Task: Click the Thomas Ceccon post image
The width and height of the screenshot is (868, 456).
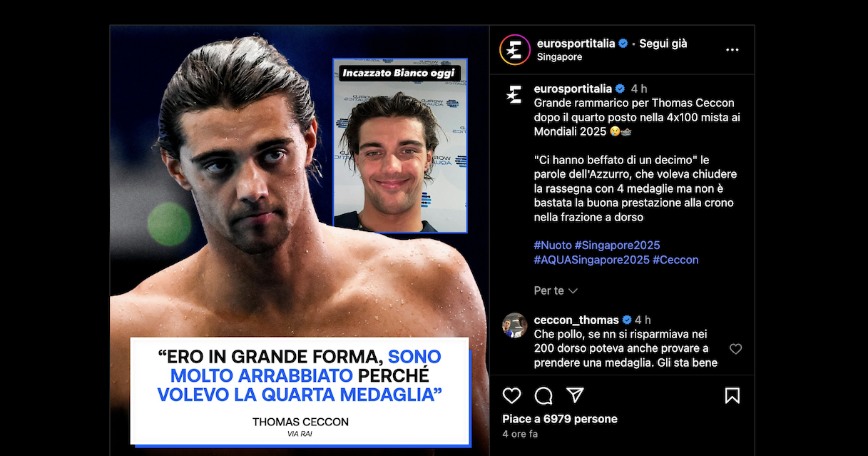Action: pyautogui.click(x=300, y=240)
